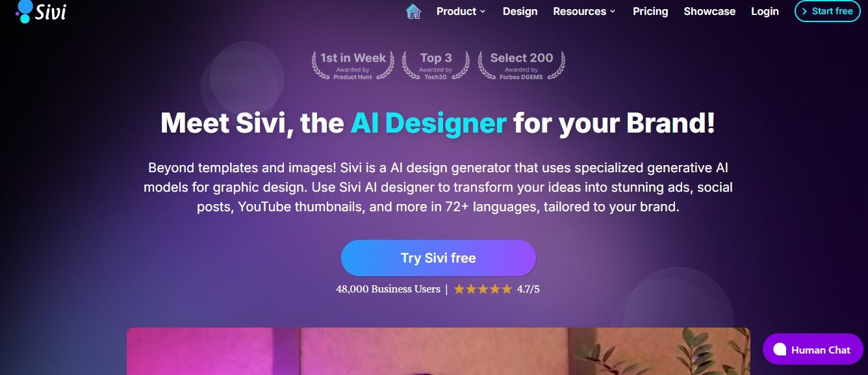Click the five-star rating icons

coord(483,289)
